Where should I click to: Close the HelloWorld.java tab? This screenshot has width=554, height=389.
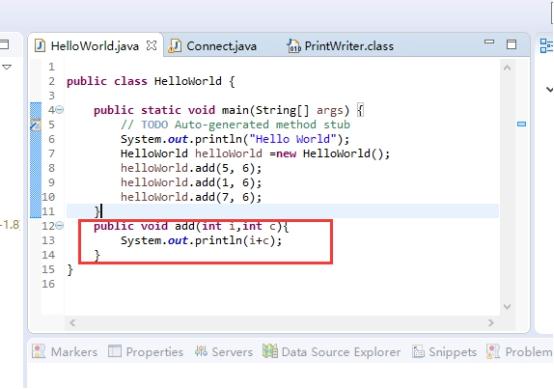coord(152,45)
